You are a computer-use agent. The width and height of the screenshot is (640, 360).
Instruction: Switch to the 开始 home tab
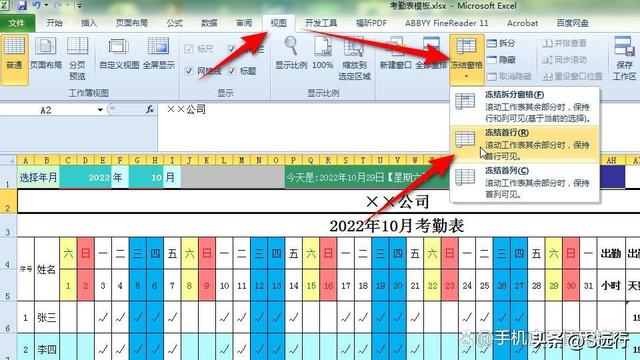click(x=54, y=23)
